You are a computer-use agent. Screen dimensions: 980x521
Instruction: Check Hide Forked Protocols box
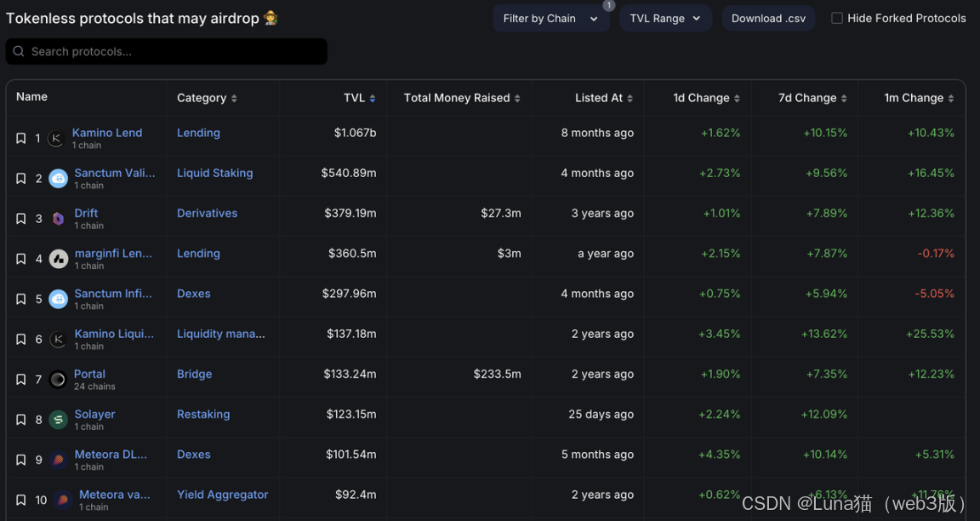pyautogui.click(x=837, y=18)
